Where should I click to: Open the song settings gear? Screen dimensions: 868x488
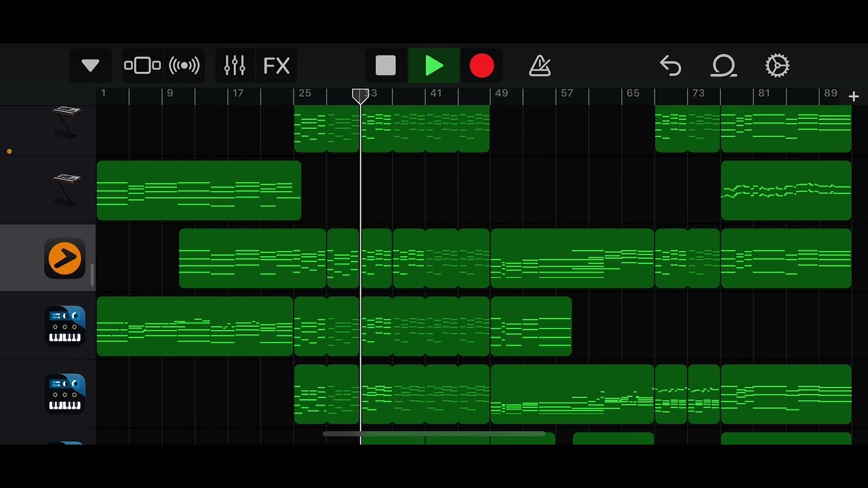777,66
